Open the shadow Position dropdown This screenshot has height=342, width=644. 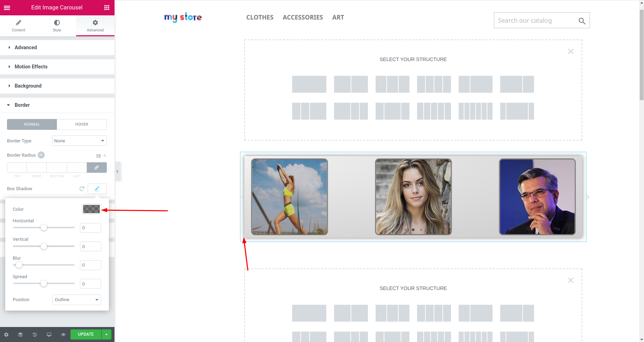click(x=77, y=300)
